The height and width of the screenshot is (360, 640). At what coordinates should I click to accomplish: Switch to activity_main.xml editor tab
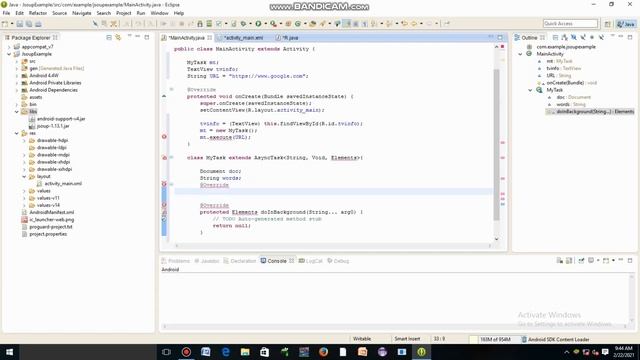243,38
